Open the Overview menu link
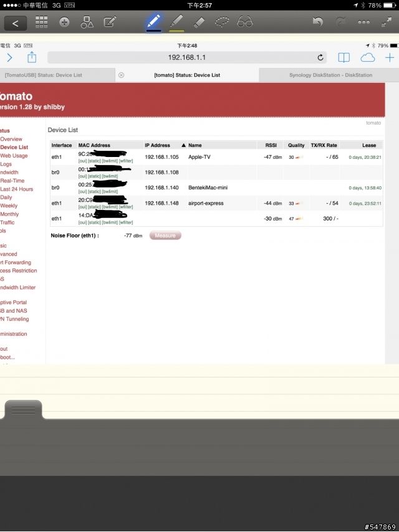Screen dimensions: 399x532 pos(11,139)
